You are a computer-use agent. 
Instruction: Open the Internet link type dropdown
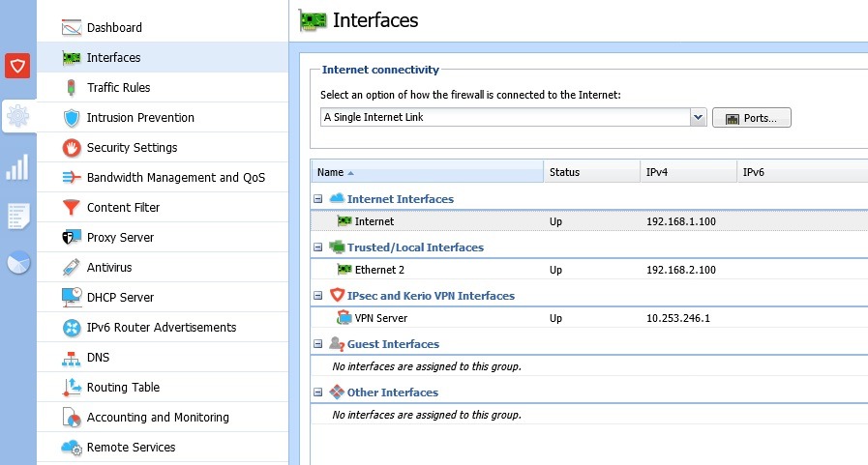coord(698,117)
